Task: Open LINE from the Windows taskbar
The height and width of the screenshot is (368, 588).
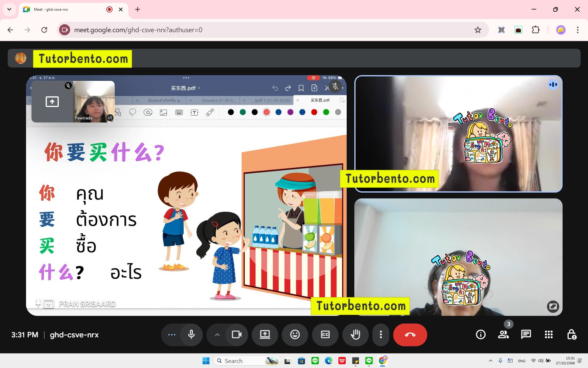Action: coord(315,361)
